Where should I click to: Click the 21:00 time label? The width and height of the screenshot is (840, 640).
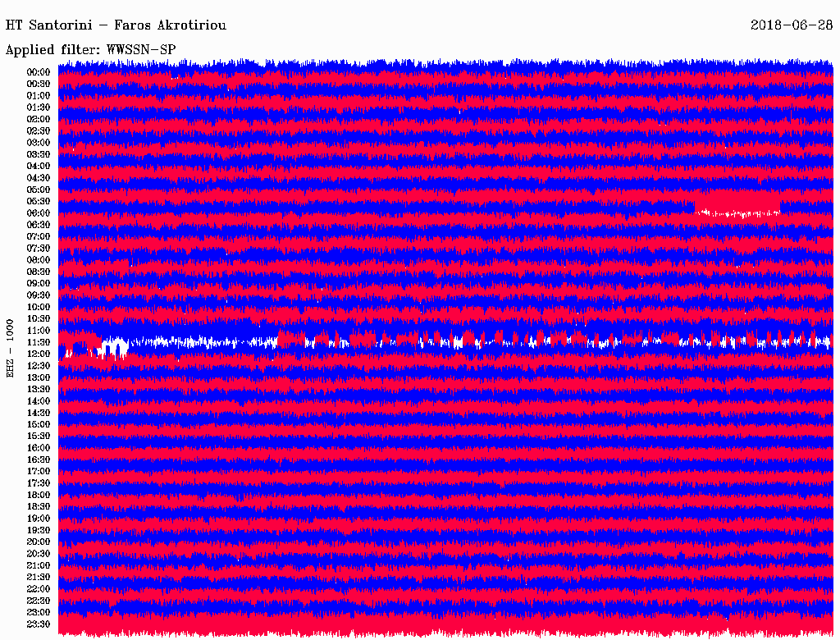[38, 565]
